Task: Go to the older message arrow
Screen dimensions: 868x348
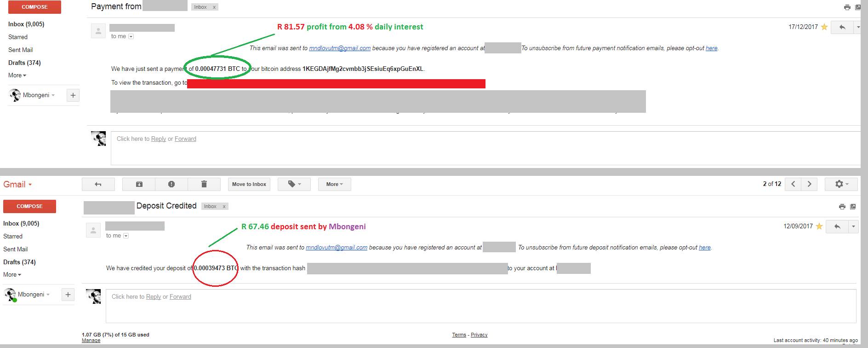Action: 810,184
